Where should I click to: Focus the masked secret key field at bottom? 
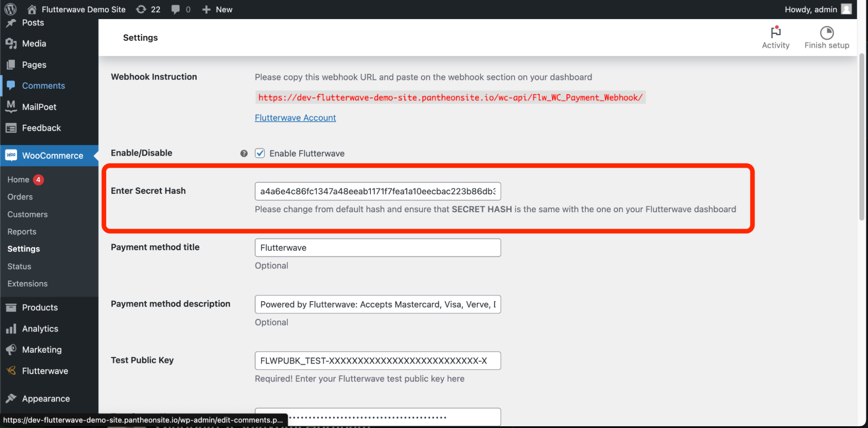pos(378,417)
